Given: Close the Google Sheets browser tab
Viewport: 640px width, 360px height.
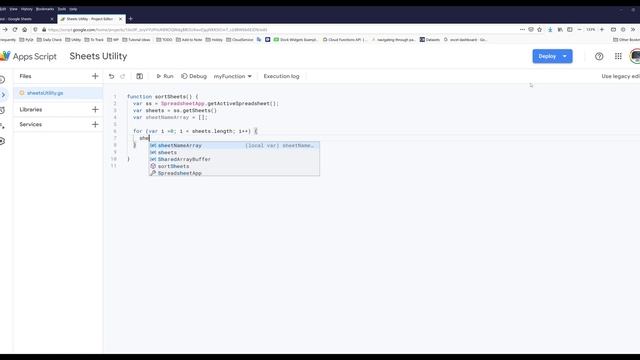Looking at the screenshot, I should click(52, 19).
